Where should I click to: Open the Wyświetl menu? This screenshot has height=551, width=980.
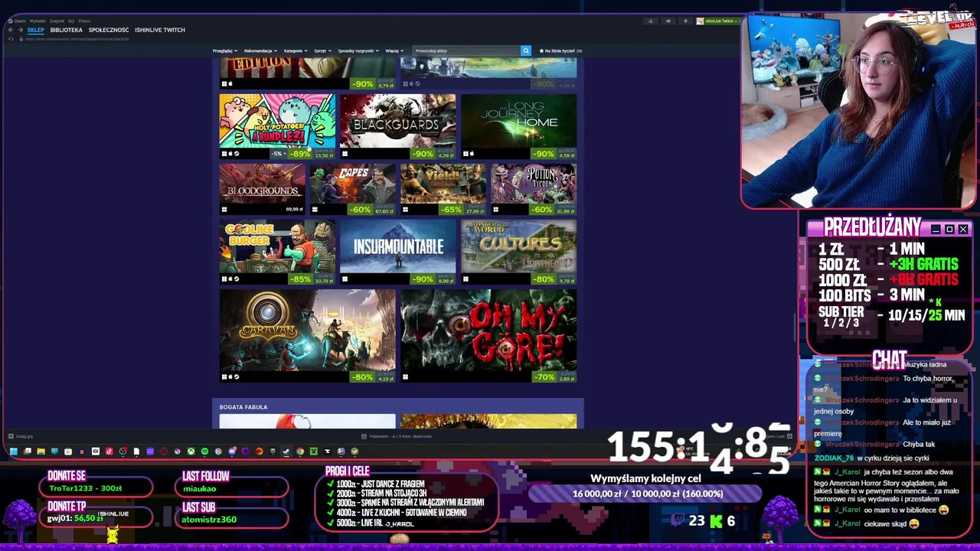pos(38,21)
